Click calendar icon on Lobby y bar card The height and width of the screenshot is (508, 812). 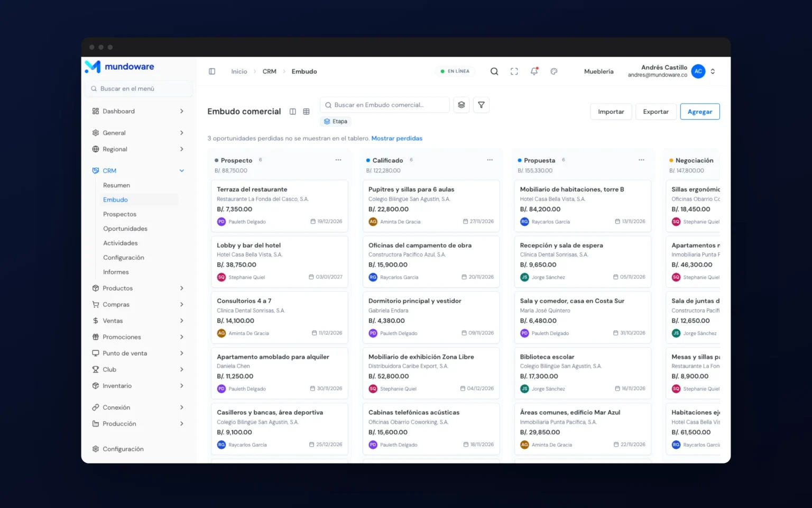pyautogui.click(x=311, y=277)
